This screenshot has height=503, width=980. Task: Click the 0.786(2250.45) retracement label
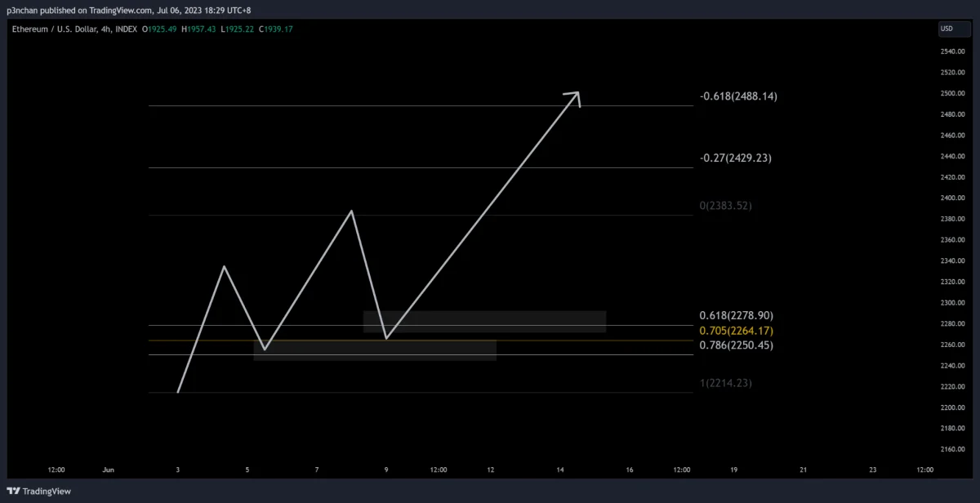tap(736, 345)
